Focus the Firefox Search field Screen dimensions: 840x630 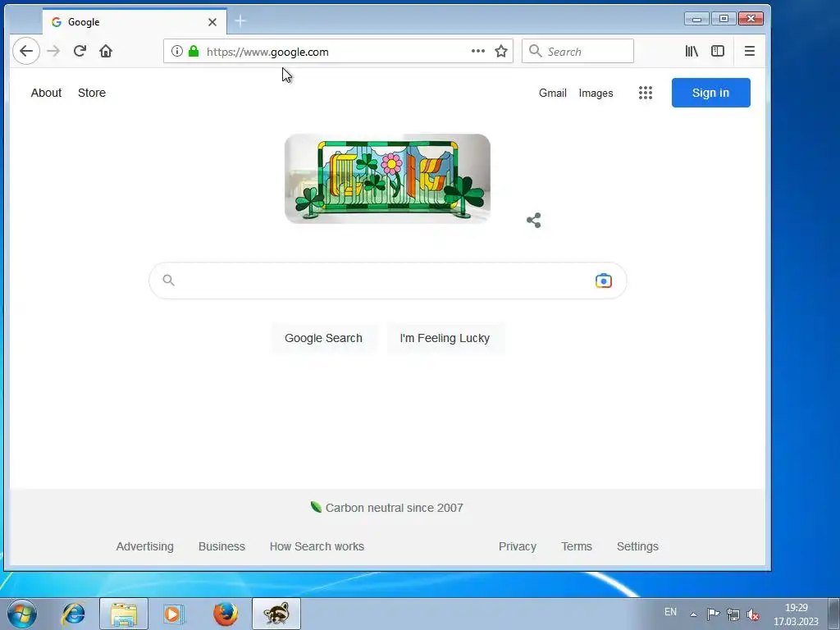(x=577, y=51)
